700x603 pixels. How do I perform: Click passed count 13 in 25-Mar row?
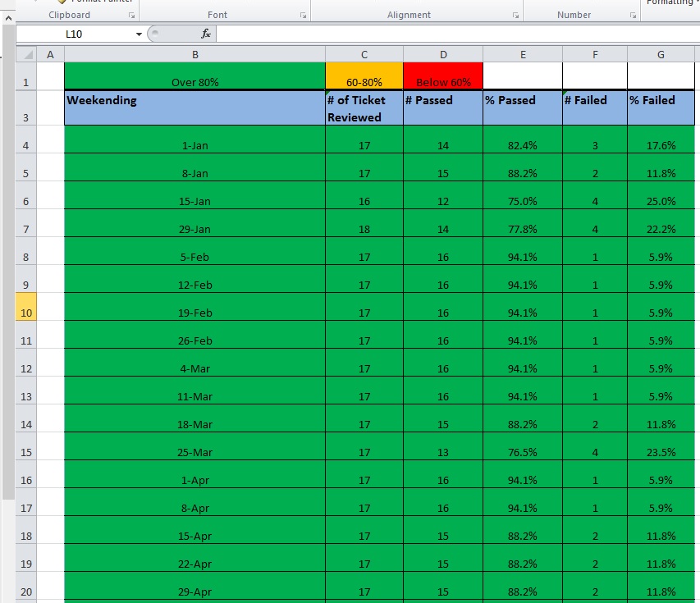click(x=443, y=446)
